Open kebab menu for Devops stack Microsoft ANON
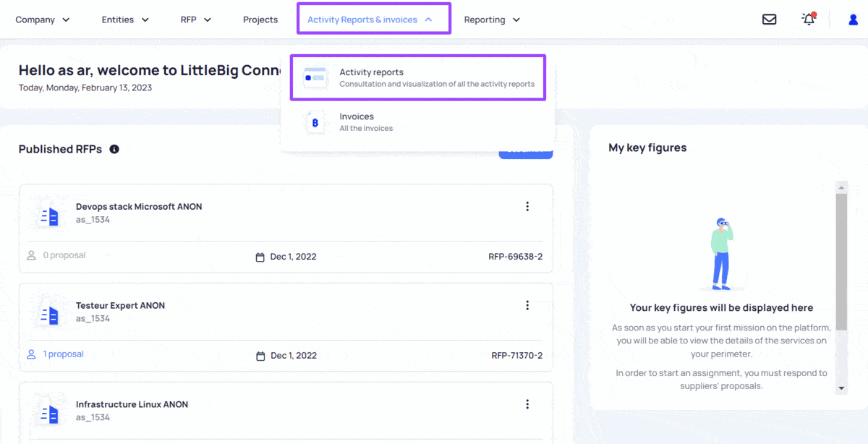Screen dimensions: 868x444 (x=527, y=206)
